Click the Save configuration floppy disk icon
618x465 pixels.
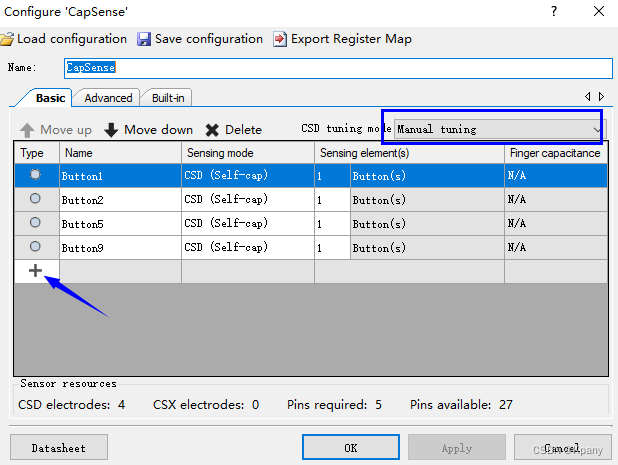(144, 39)
